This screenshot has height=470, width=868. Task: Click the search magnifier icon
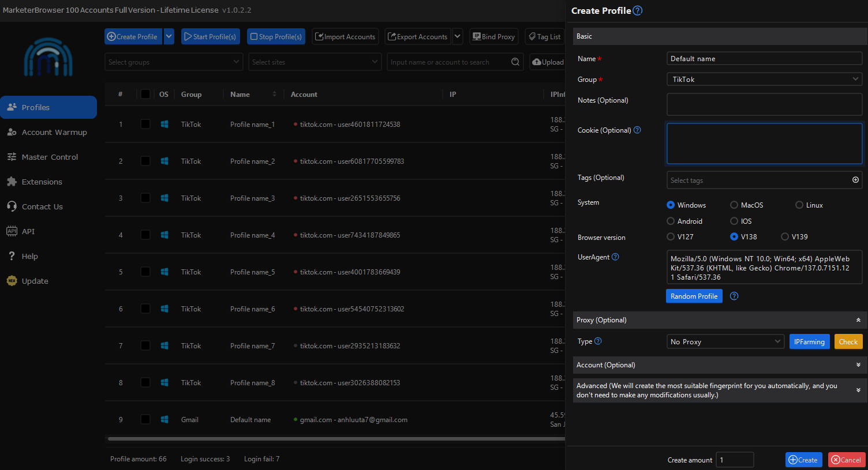coord(515,62)
